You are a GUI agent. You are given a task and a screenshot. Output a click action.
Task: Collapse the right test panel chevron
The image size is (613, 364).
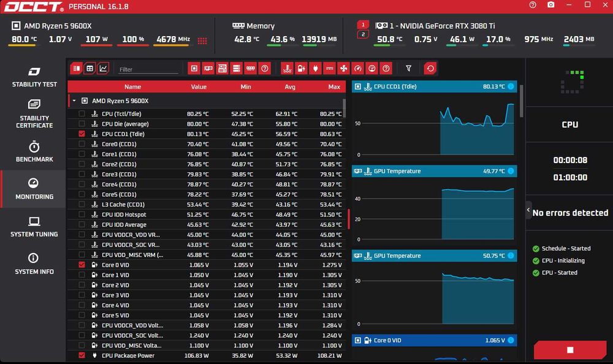528,210
